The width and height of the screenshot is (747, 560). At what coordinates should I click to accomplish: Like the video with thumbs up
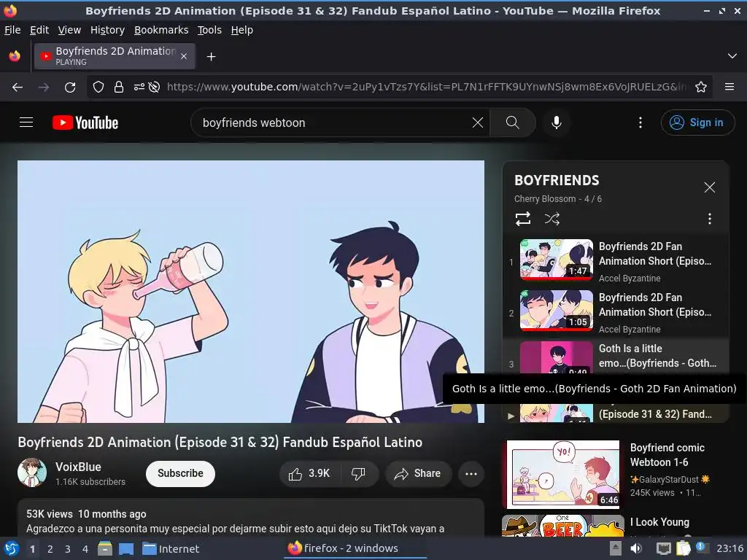tap(309, 474)
